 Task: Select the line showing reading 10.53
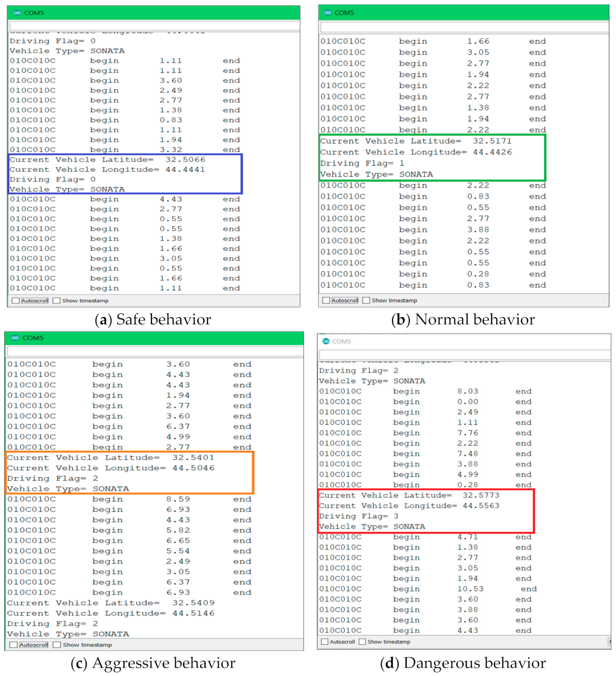(470, 589)
